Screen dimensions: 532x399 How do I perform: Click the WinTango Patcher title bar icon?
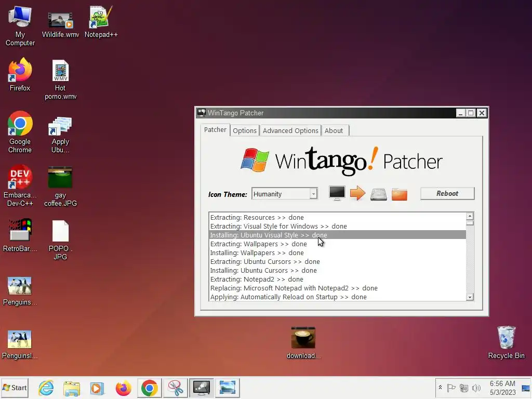coord(202,113)
